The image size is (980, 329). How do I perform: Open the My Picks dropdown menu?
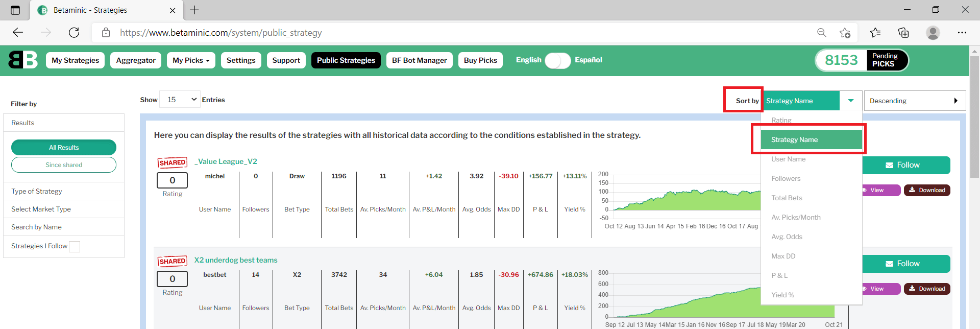click(x=191, y=60)
